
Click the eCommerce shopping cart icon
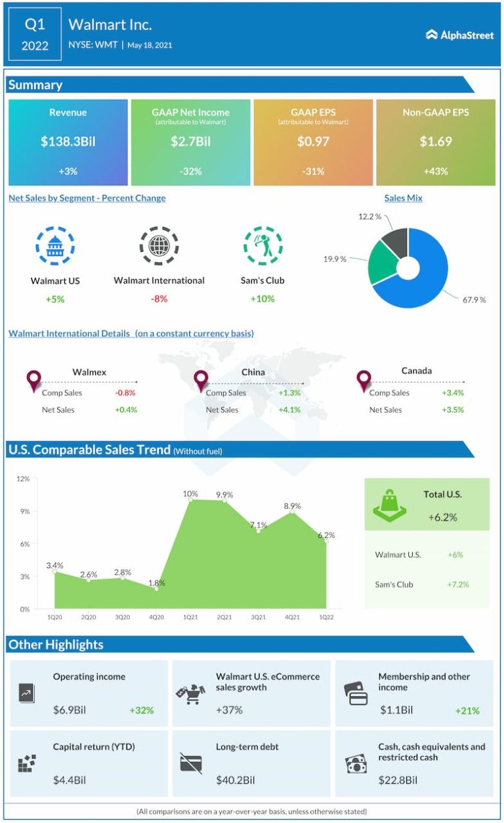coord(190,693)
